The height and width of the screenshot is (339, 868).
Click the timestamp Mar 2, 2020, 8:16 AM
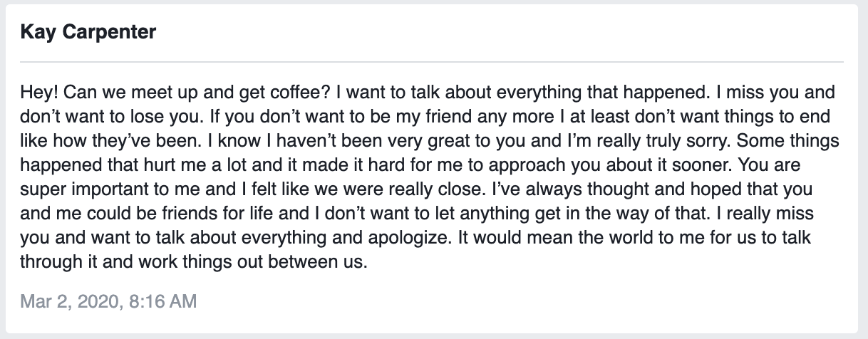point(108,301)
